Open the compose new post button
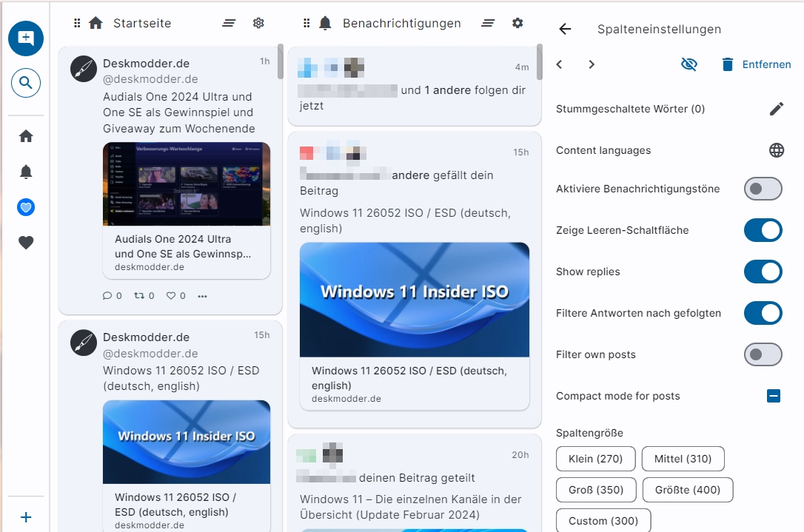The image size is (804, 532). pyautogui.click(x=26, y=38)
